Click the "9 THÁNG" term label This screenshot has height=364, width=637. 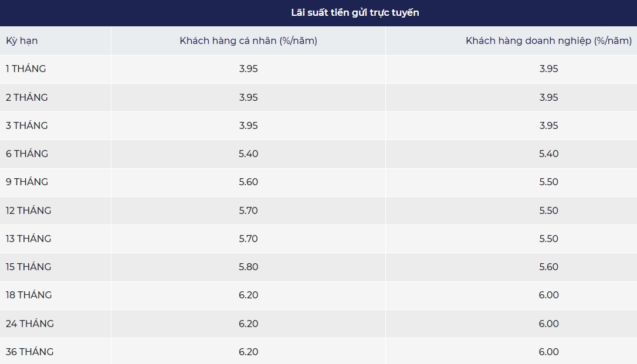pyautogui.click(x=27, y=182)
